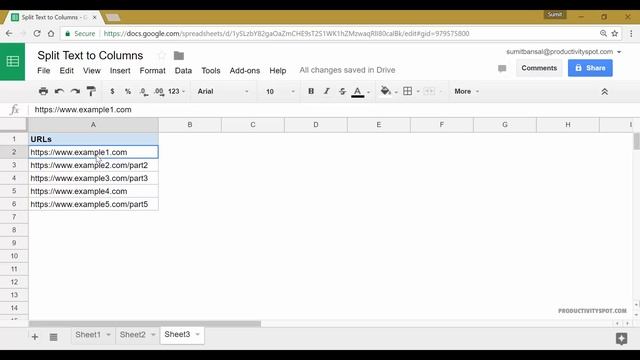Toggle bold formatting
Screen dimensions: 640x360
click(x=311, y=91)
